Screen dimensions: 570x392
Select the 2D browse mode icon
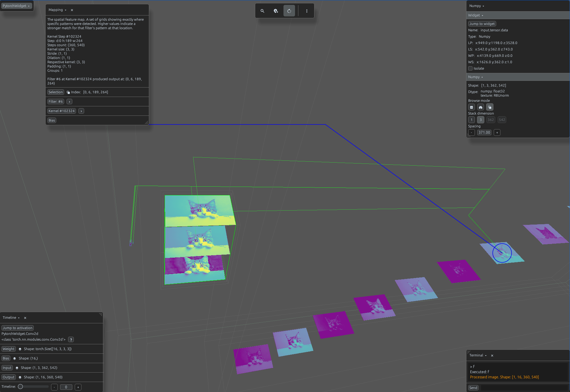(x=472, y=107)
